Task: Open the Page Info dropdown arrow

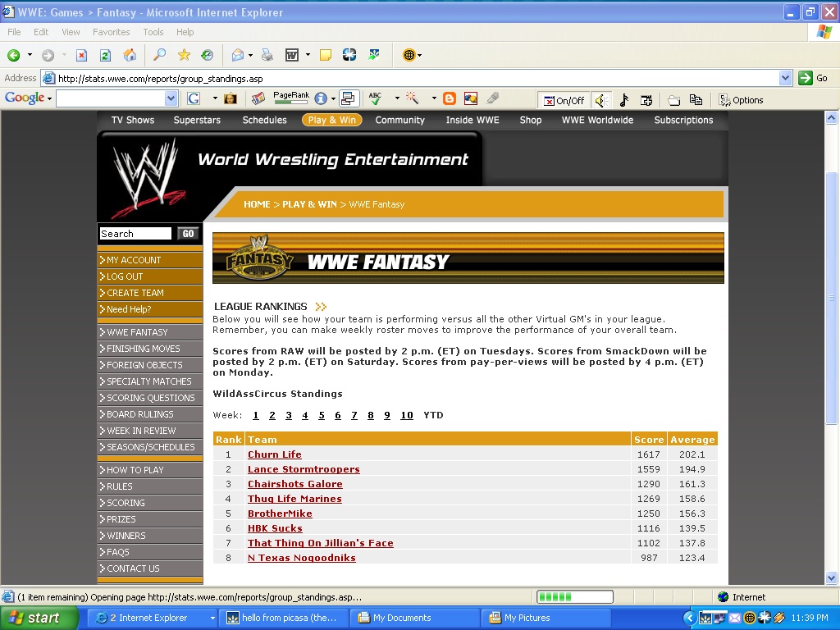Action: pyautogui.click(x=333, y=98)
